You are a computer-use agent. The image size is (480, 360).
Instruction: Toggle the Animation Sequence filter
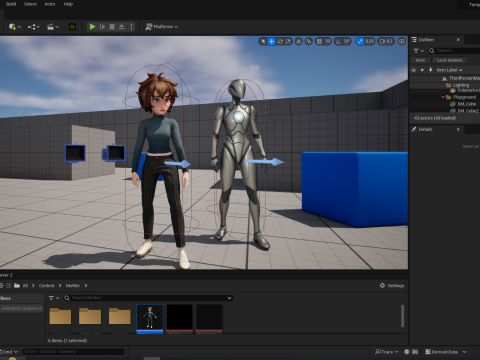[x=22, y=309]
